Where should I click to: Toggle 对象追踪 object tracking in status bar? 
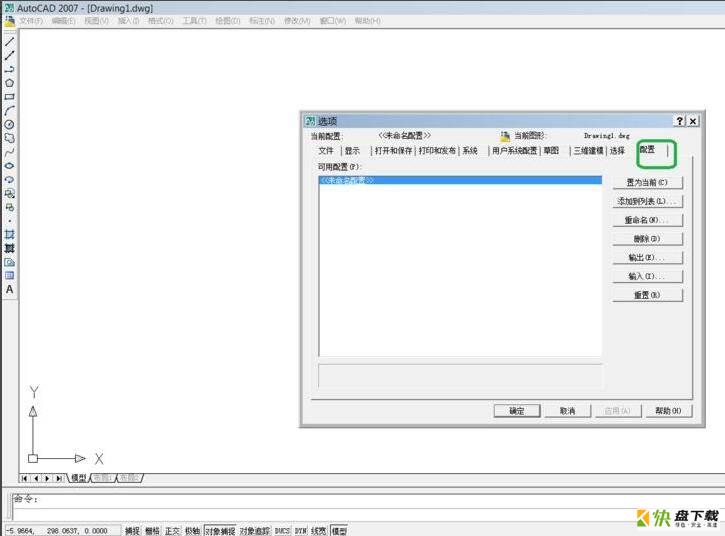[255, 531]
